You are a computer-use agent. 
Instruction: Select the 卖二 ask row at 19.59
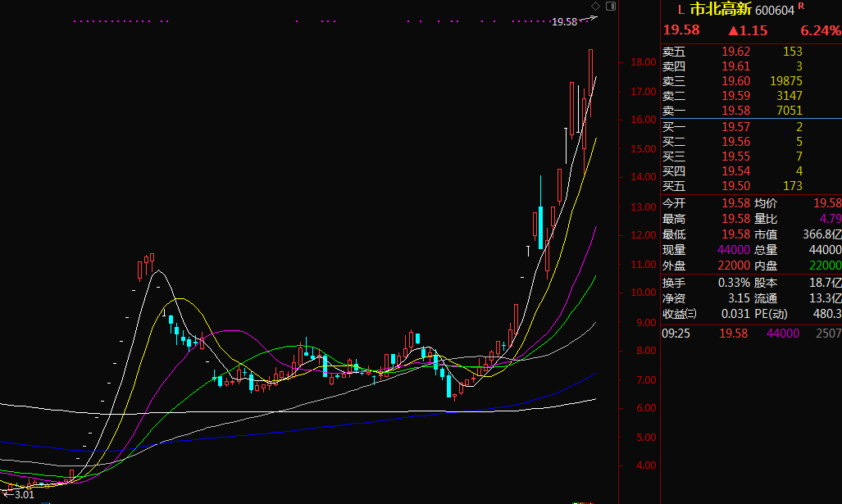point(751,96)
